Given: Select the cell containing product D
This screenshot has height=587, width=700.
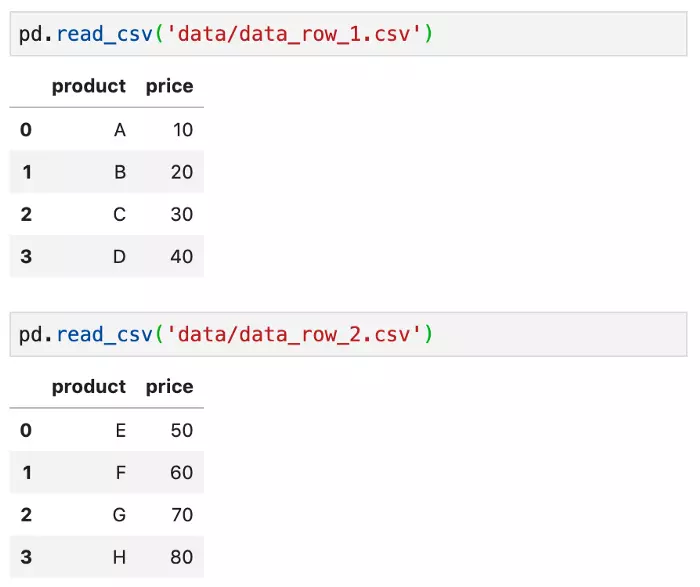Looking at the screenshot, I should [119, 257].
